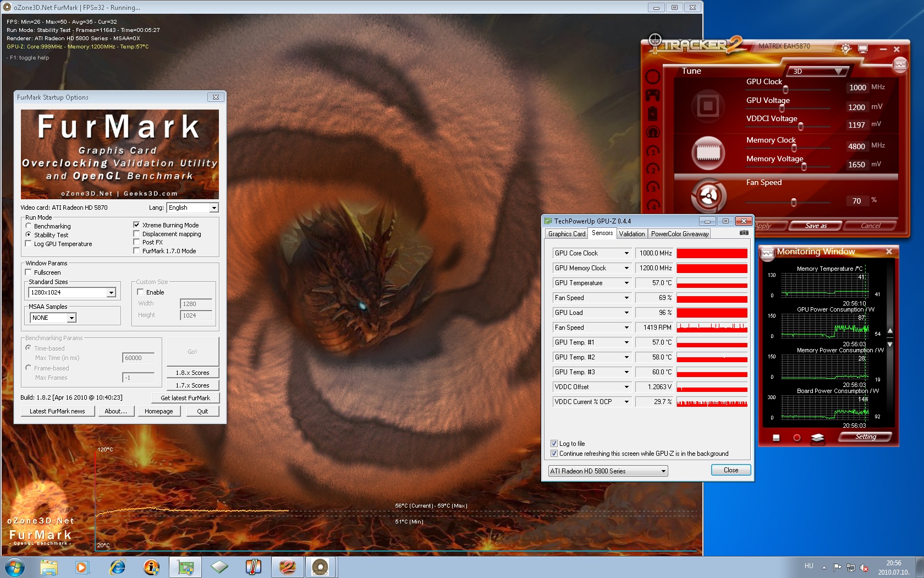Open GPU Core Clock sensor dropdown
Image resolution: width=924 pixels, height=578 pixels.
point(626,253)
